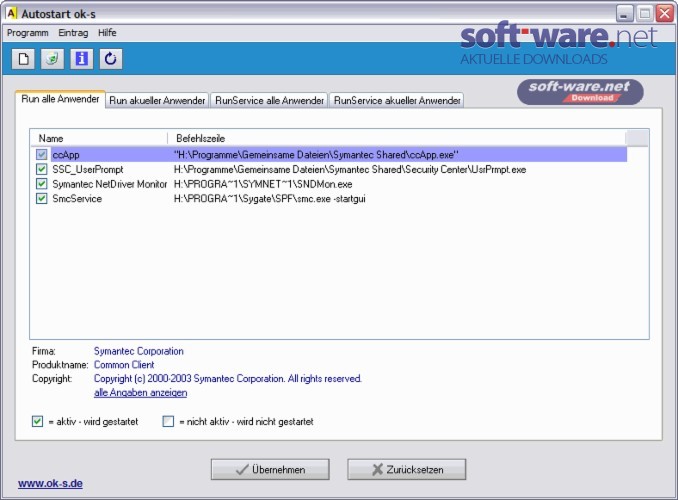Select the ccApp row name
Viewport: 678px width, 500px height.
(66, 154)
